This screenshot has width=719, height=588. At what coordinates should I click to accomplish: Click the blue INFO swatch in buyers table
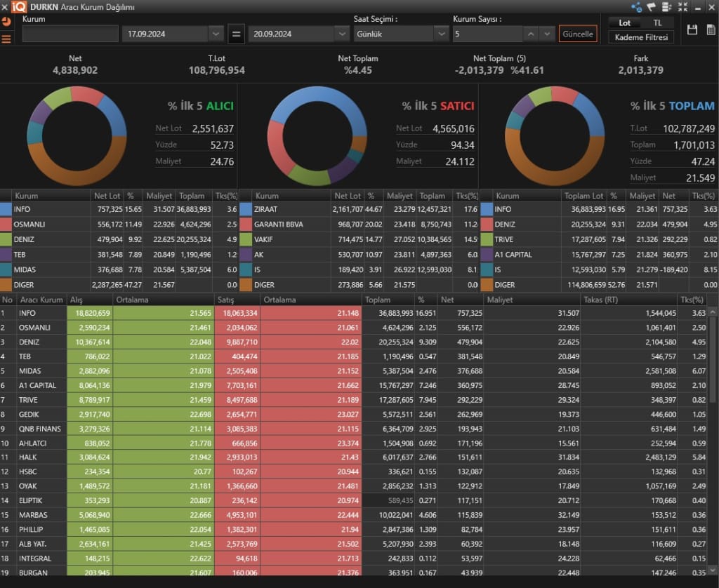click(x=6, y=209)
